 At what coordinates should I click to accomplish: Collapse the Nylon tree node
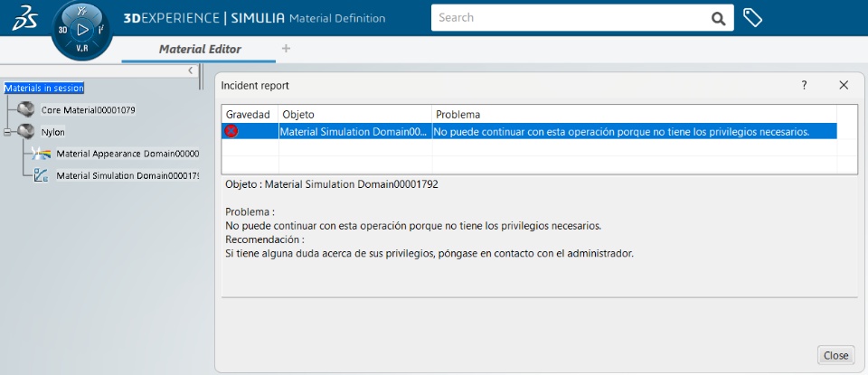(x=7, y=132)
